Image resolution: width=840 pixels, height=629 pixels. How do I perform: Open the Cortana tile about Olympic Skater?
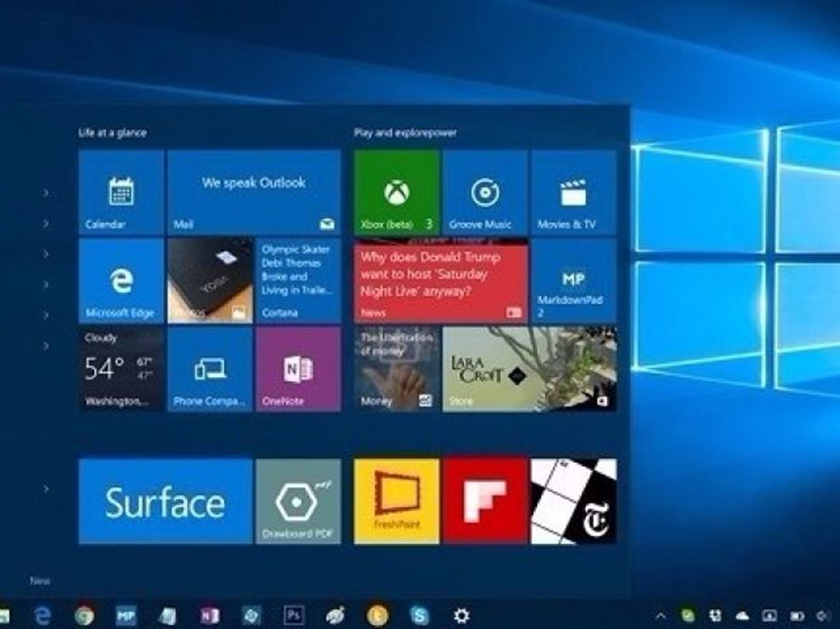(x=298, y=280)
